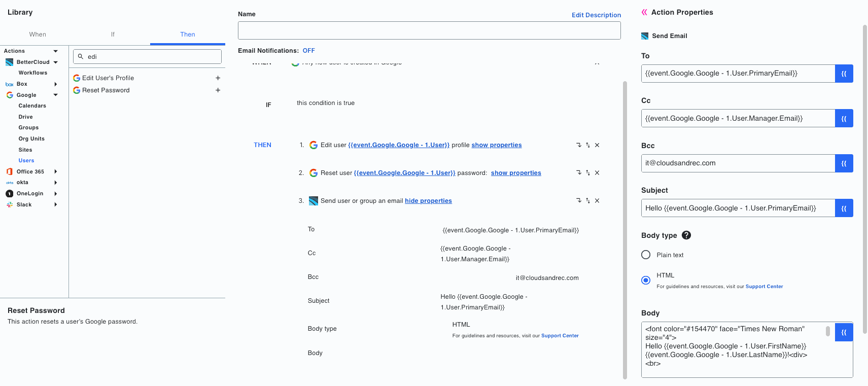Expand the okta actions
This screenshot has width=868, height=386.
(56, 183)
